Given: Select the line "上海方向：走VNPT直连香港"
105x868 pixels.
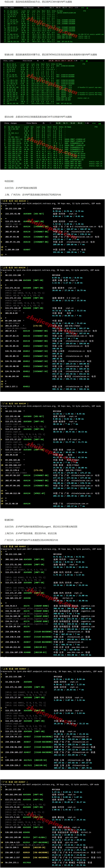Looking at the screenshot, I should (x=31, y=533).
